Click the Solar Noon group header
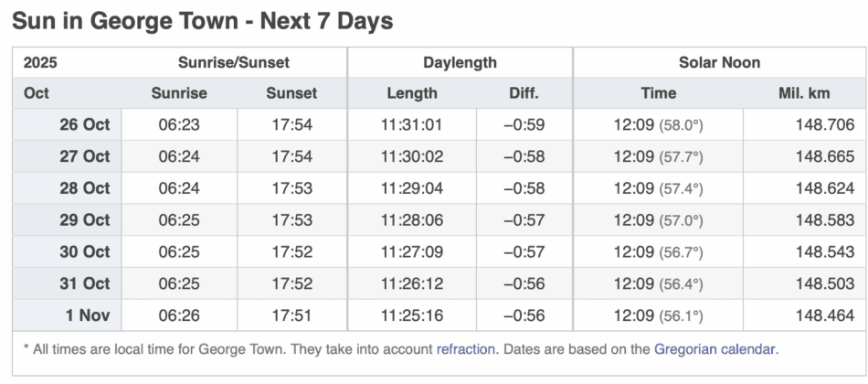 pyautogui.click(x=719, y=63)
